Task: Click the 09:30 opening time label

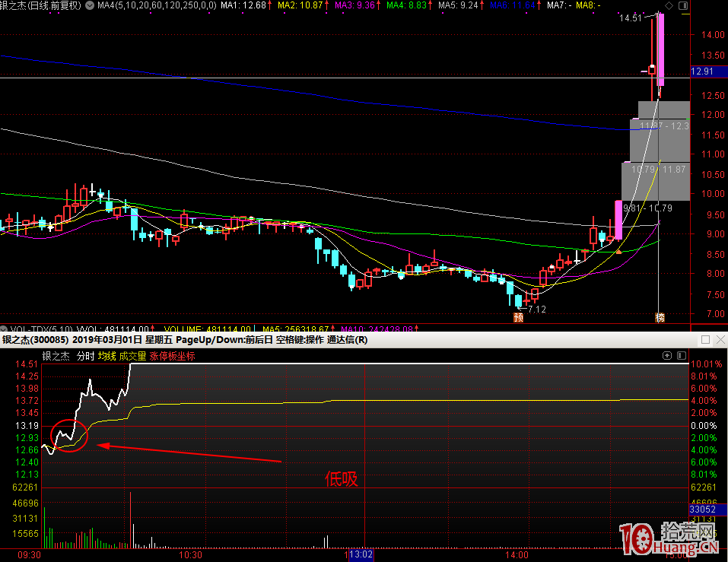Action: [x=29, y=554]
